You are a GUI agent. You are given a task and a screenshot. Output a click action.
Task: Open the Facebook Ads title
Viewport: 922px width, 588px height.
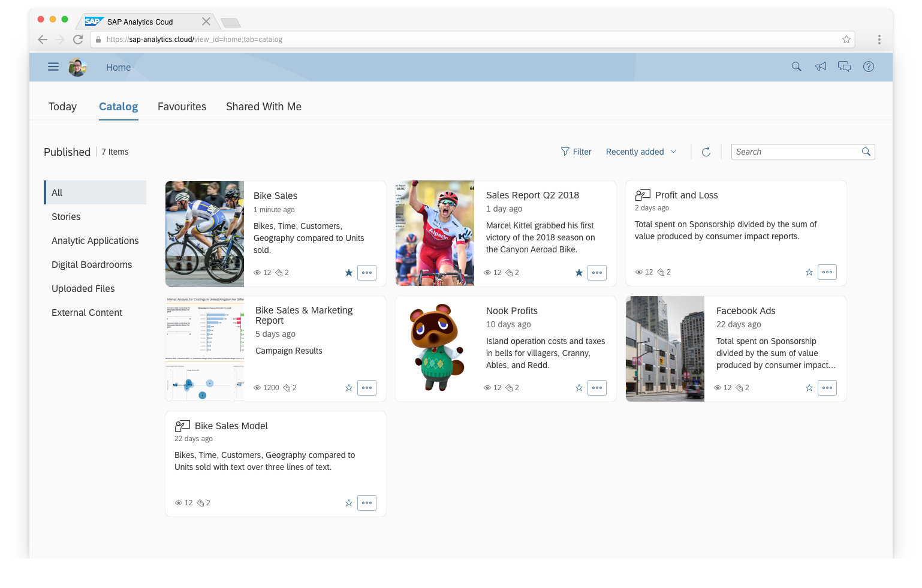click(746, 311)
